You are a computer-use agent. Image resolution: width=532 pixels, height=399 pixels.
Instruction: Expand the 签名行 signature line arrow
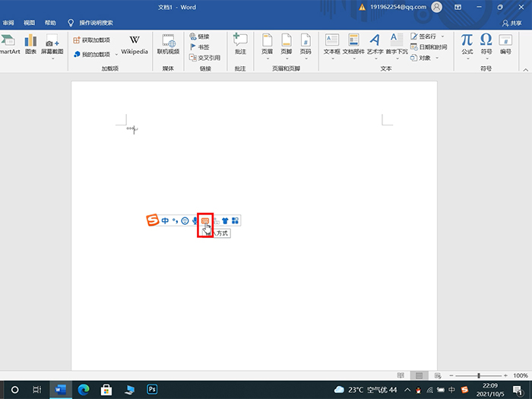(442, 36)
